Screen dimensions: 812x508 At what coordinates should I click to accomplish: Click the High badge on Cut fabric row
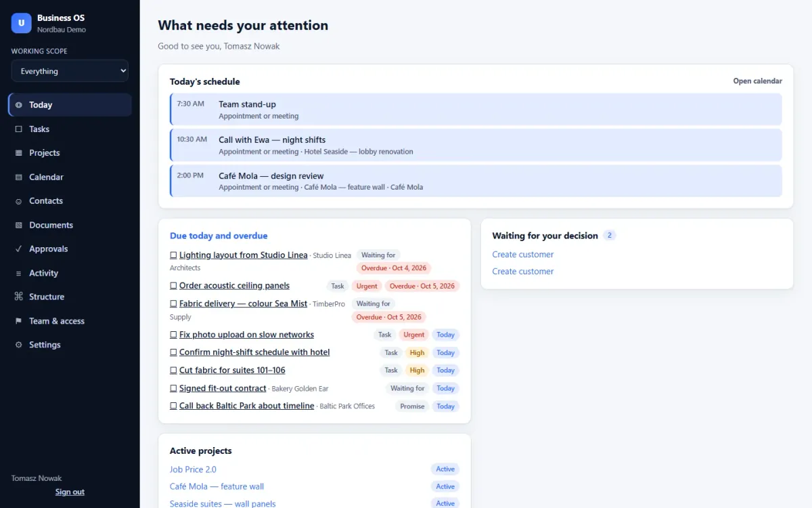click(x=418, y=371)
